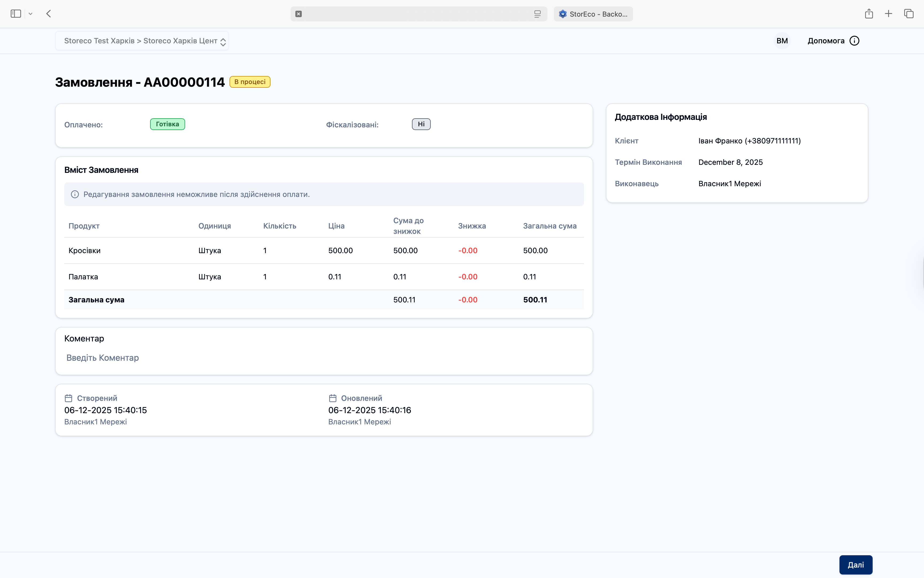Go back with browser back arrow
The image size is (924, 578).
click(x=48, y=14)
